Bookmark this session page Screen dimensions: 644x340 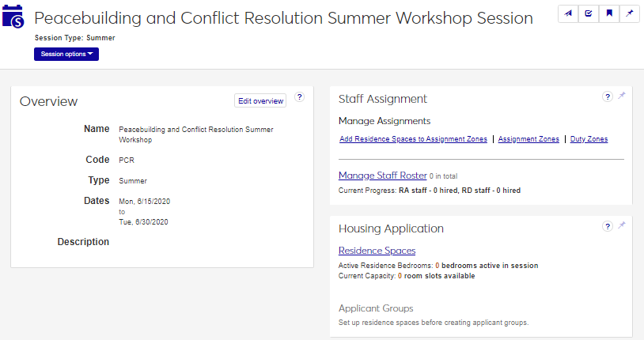[610, 14]
